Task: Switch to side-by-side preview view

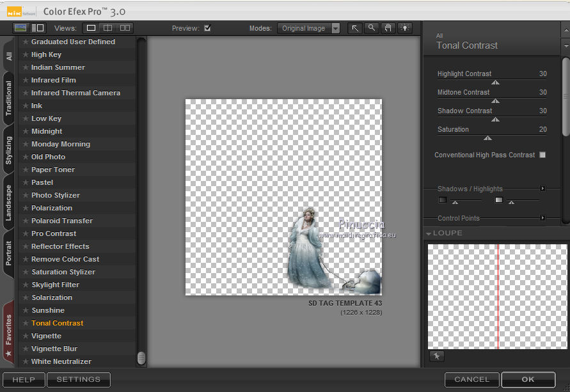Action: [x=125, y=28]
